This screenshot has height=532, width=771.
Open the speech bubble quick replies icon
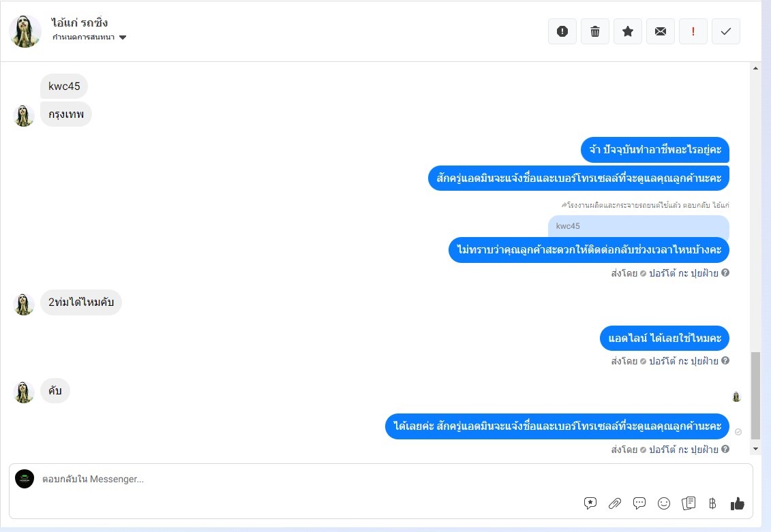point(639,503)
